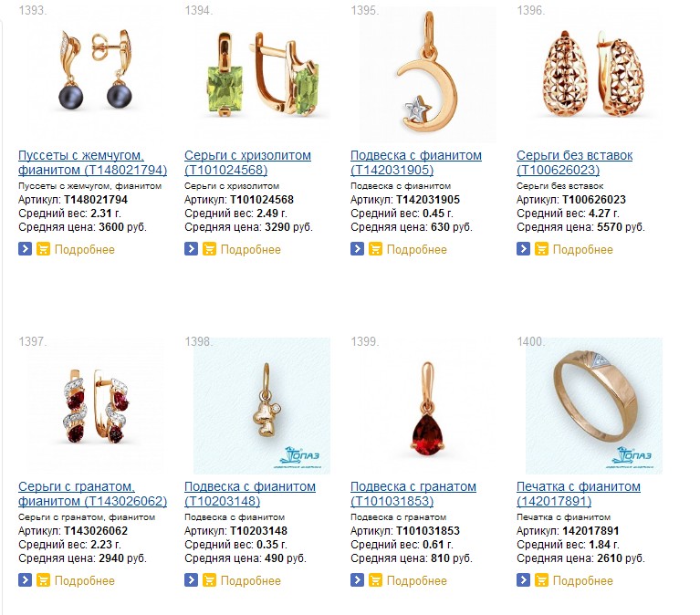This screenshot has height=615, width=700.
Task: Click Подробнее under pendant T10203148
Action: [250, 580]
